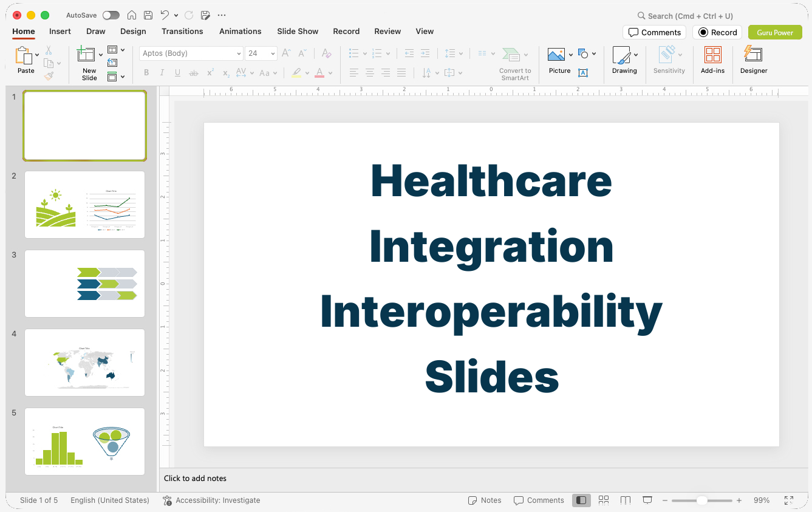Click the Comments button at top right
The width and height of the screenshot is (812, 512).
(x=654, y=32)
